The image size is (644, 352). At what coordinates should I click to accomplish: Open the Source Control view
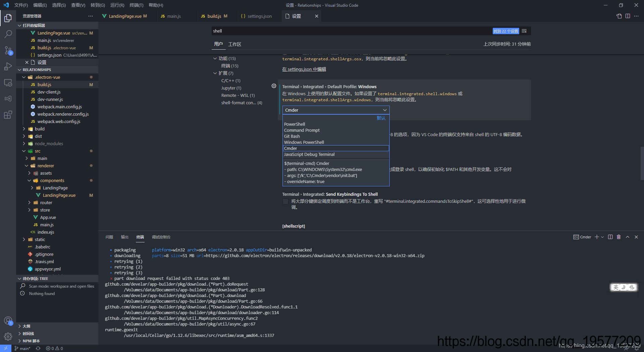click(x=8, y=50)
